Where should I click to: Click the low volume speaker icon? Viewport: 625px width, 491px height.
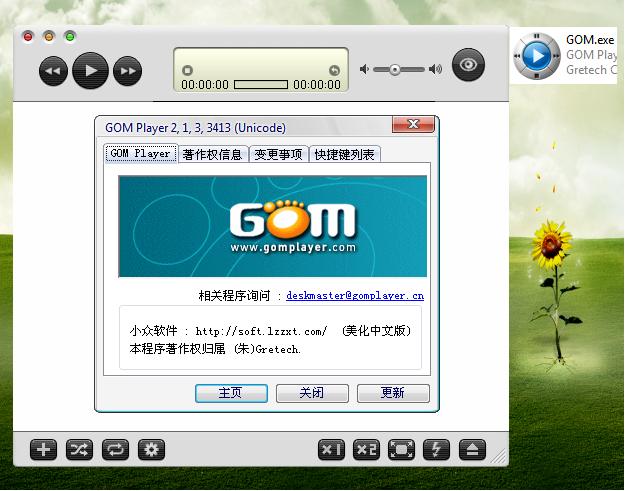click(x=364, y=69)
